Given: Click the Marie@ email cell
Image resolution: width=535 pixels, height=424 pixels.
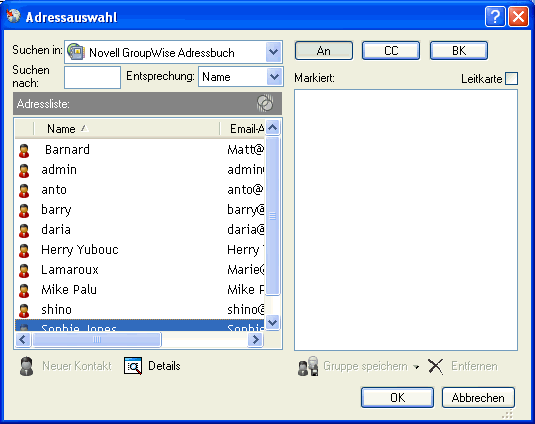Looking at the screenshot, I should tap(246, 270).
